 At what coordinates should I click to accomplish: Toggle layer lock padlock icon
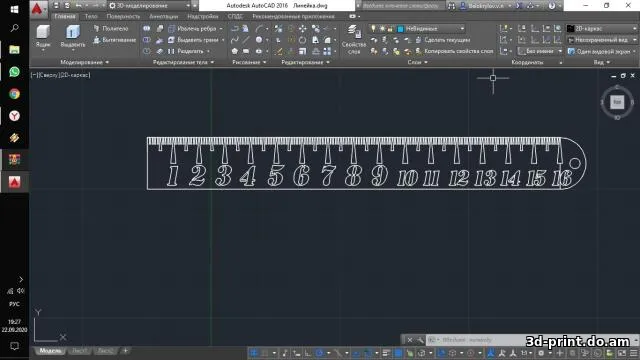[390, 29]
